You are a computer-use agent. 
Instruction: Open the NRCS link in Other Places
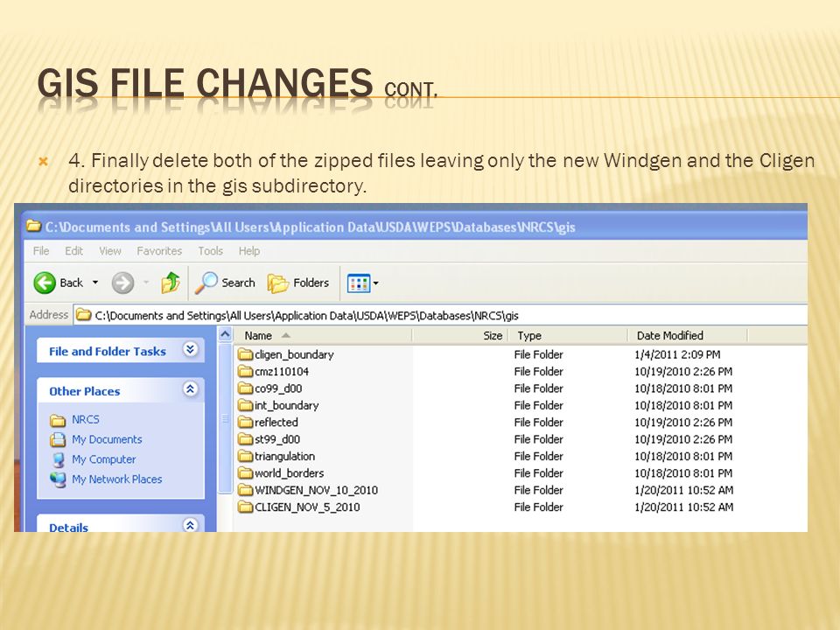[86, 419]
